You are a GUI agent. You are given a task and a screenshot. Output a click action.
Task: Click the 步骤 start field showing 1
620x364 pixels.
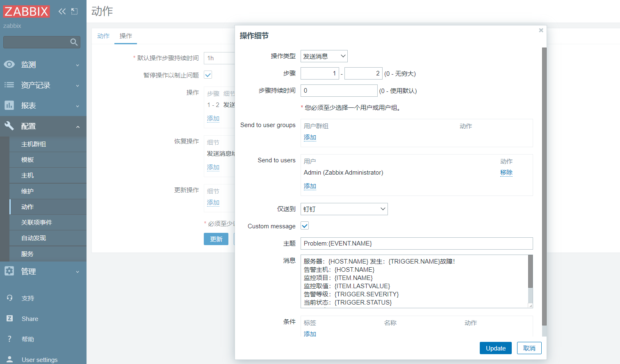pyautogui.click(x=320, y=73)
